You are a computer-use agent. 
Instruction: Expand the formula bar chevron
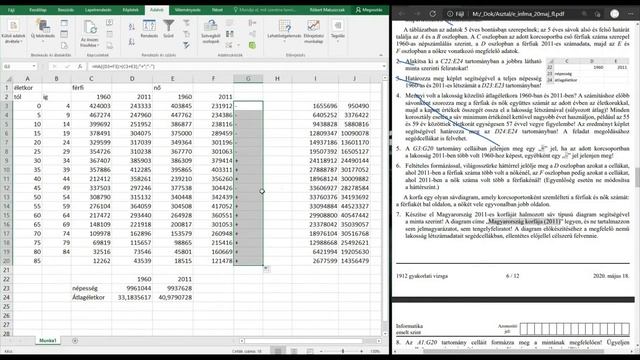[384, 66]
